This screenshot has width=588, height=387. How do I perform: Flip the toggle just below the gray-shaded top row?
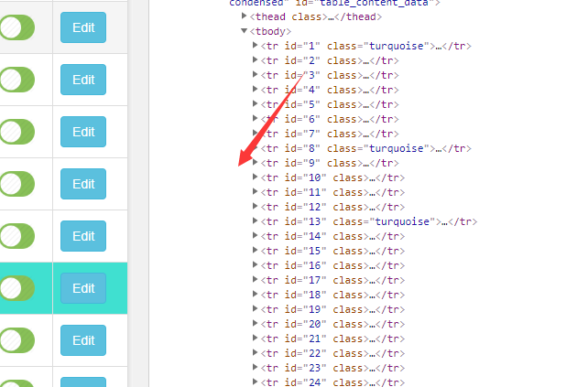tap(17, 80)
